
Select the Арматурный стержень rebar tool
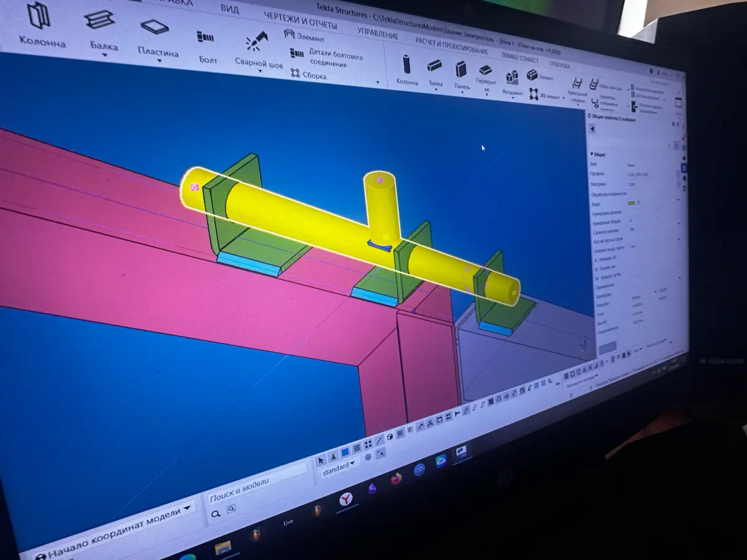(x=577, y=90)
